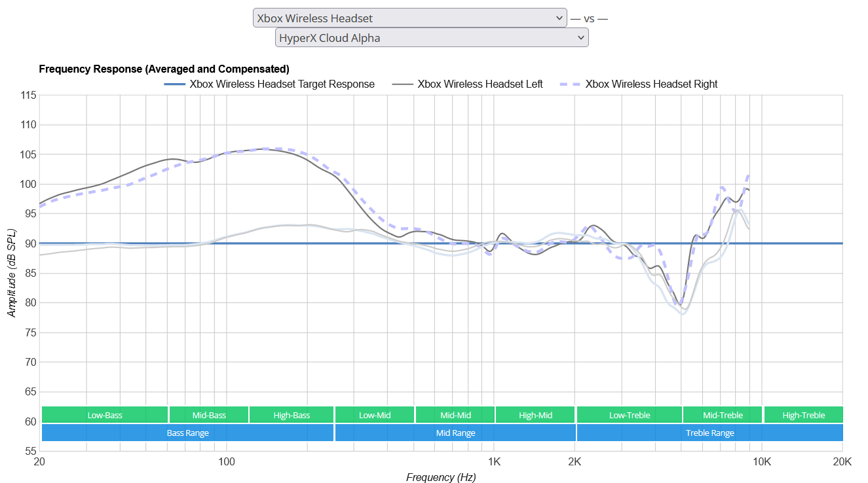Click the 105 amplitude tick label
Screen dimensions: 868x483
click(28, 154)
